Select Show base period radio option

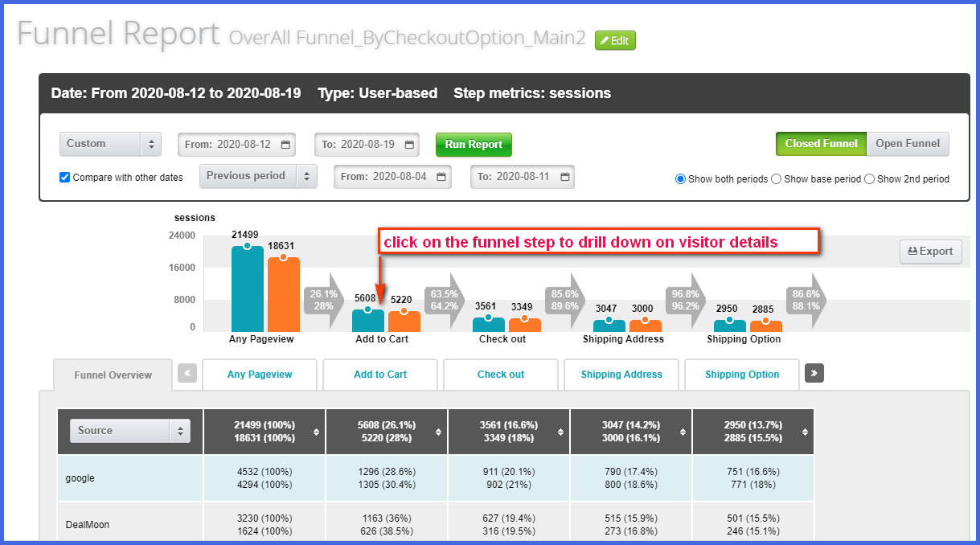(776, 179)
